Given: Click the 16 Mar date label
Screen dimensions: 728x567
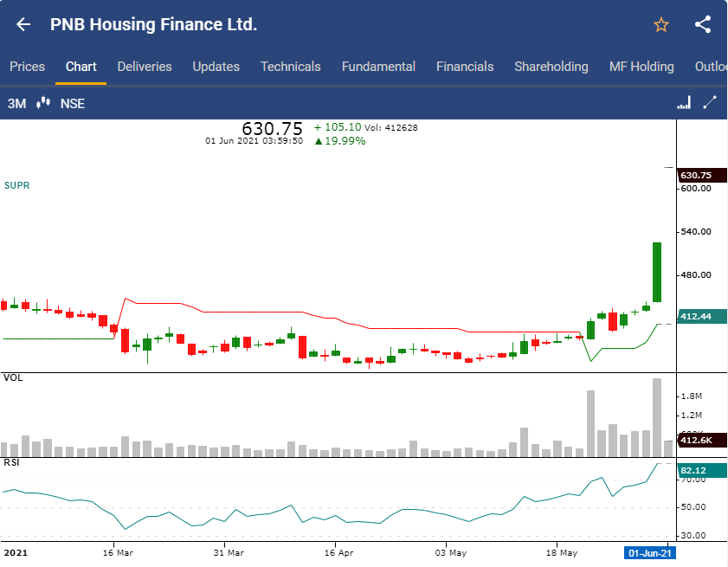Looking at the screenshot, I should (x=118, y=552).
